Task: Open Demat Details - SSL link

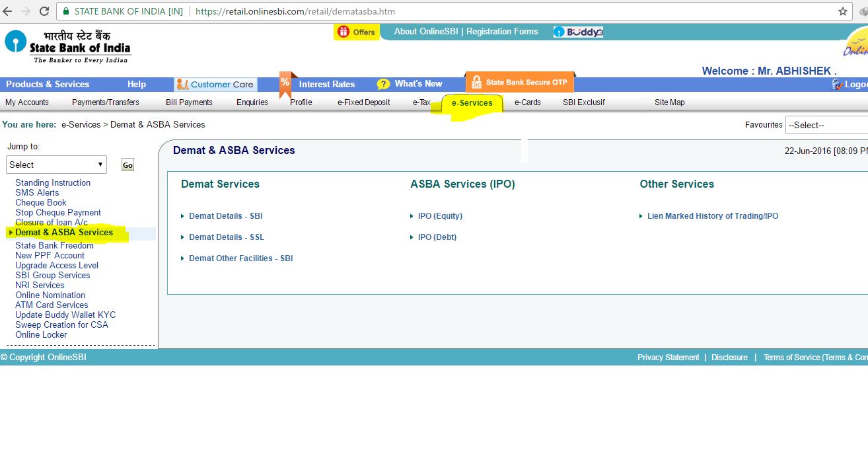Action: [227, 237]
